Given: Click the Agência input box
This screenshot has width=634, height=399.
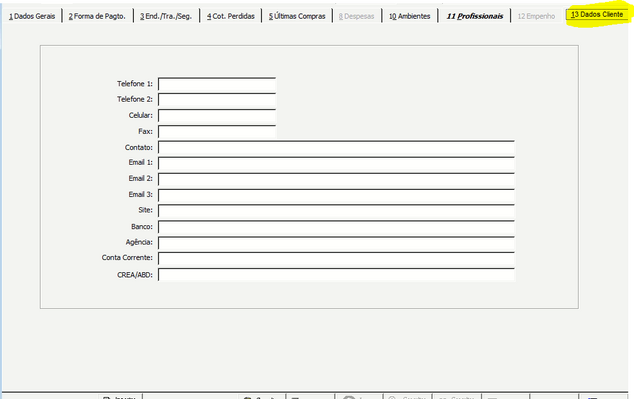Looking at the screenshot, I should pyautogui.click(x=336, y=243).
